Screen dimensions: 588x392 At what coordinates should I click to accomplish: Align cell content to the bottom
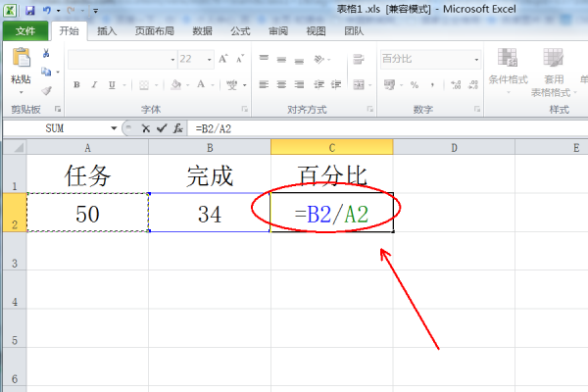[299, 61]
